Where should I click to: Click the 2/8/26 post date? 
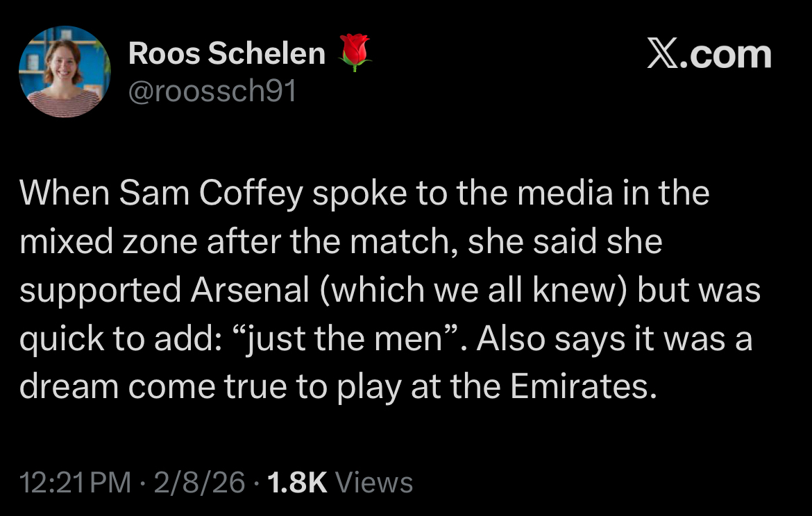point(200,482)
